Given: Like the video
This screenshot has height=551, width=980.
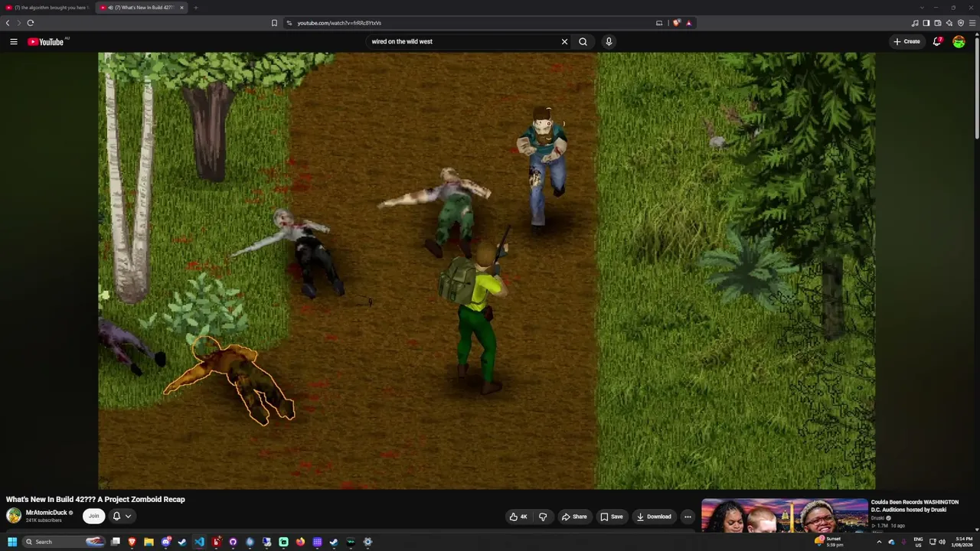Looking at the screenshot, I should [519, 517].
